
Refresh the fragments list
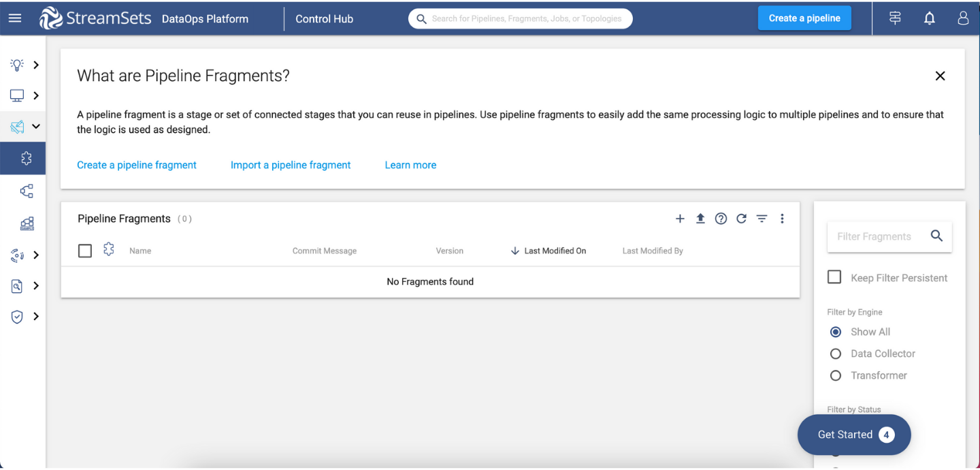pyautogui.click(x=741, y=219)
